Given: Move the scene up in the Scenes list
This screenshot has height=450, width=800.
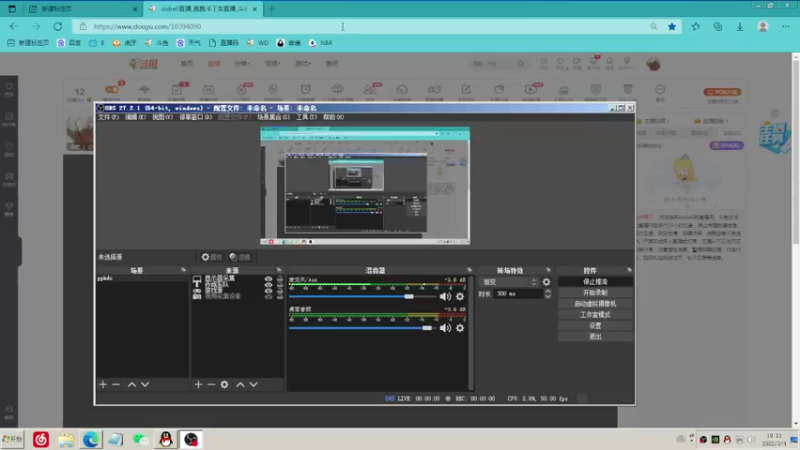Looking at the screenshot, I should pos(132,385).
